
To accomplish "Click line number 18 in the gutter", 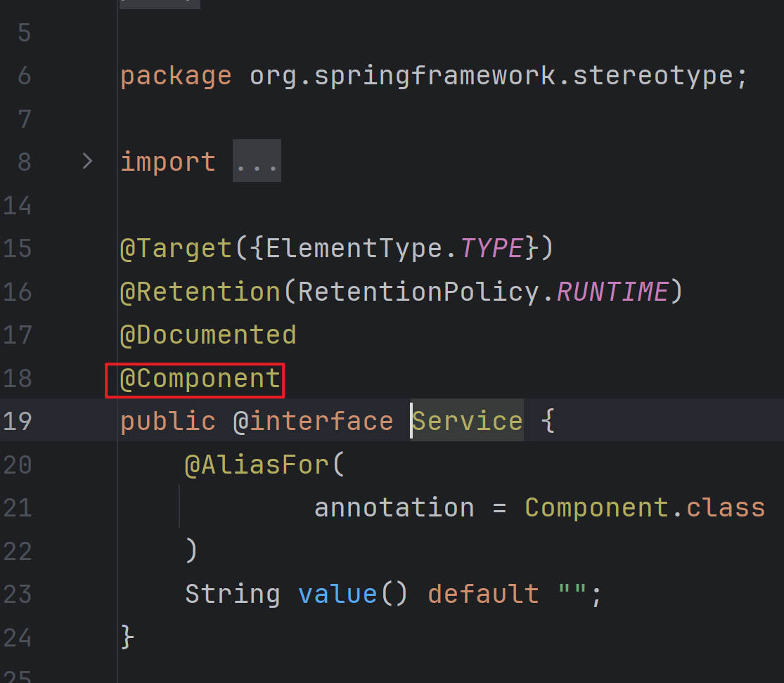I will click(17, 379).
